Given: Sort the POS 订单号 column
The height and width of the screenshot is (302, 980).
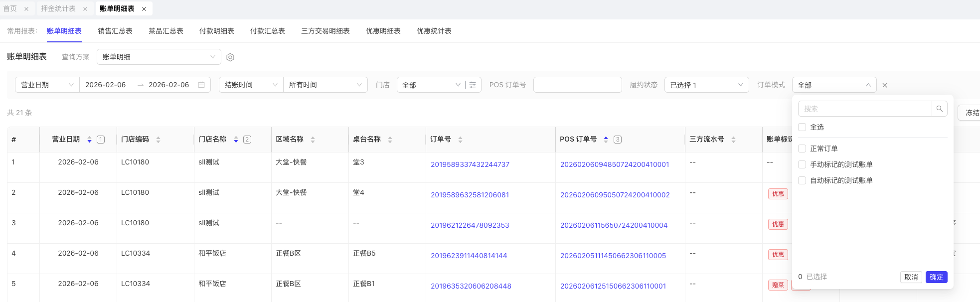Looking at the screenshot, I should click(606, 140).
